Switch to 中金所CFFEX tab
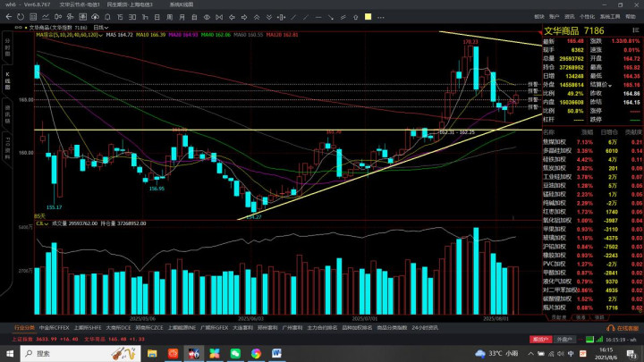 [x=55, y=327]
